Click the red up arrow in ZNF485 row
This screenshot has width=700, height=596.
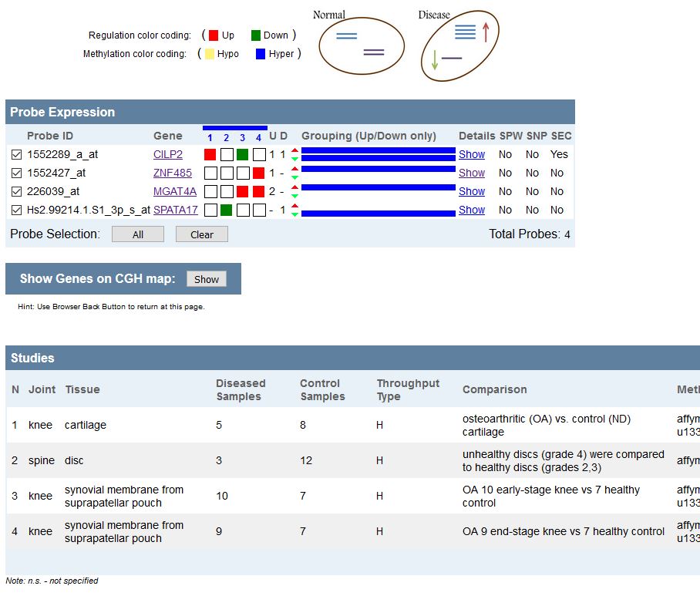coord(294,169)
